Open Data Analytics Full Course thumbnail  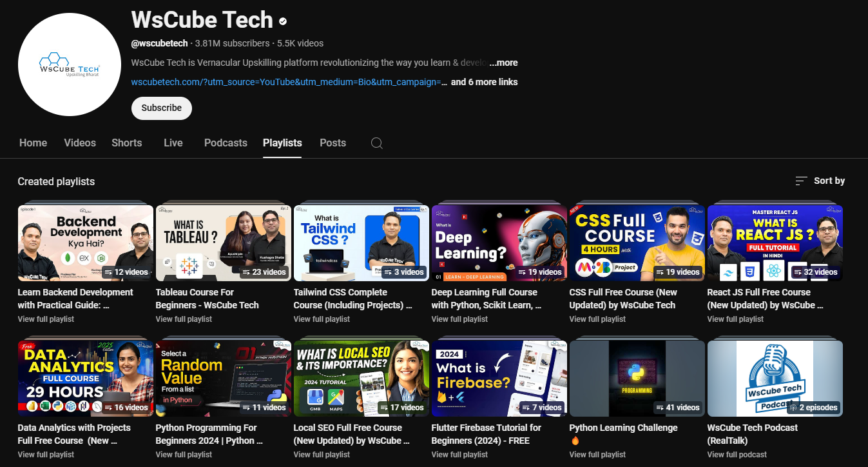pyautogui.click(x=86, y=379)
